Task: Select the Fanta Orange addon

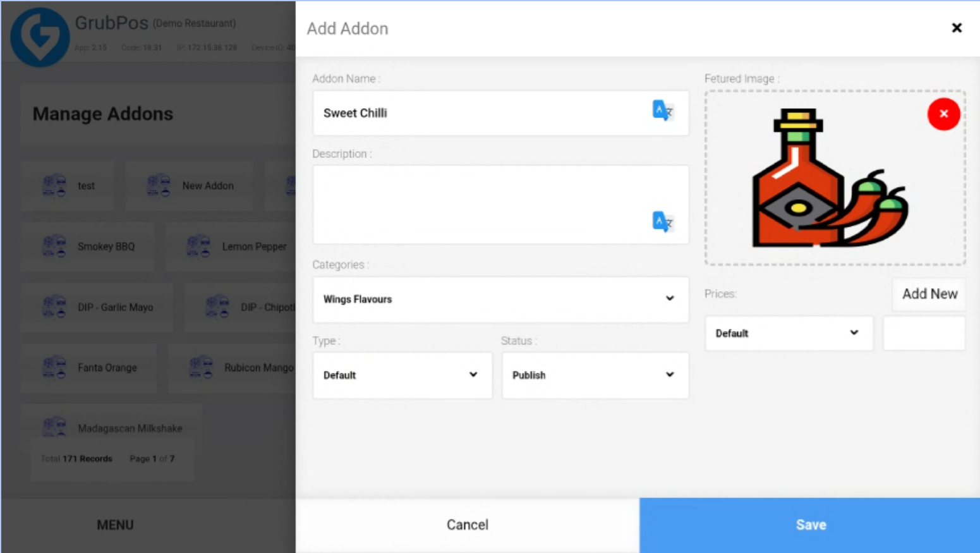Action: [88, 368]
